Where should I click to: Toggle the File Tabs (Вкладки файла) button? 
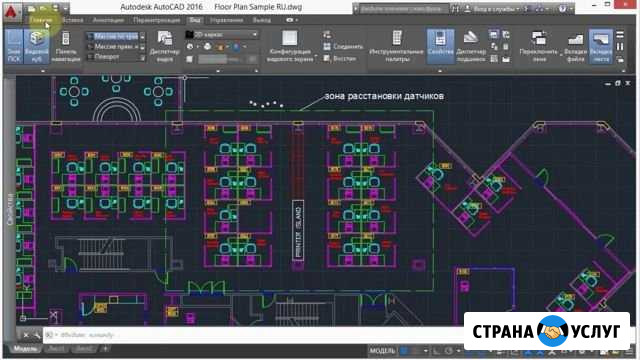click(575, 47)
